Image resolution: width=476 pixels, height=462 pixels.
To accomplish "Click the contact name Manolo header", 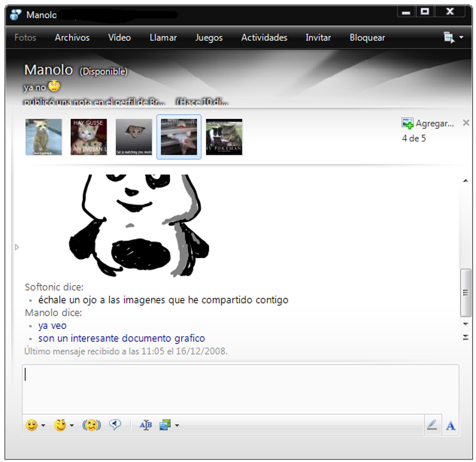I will (49, 70).
